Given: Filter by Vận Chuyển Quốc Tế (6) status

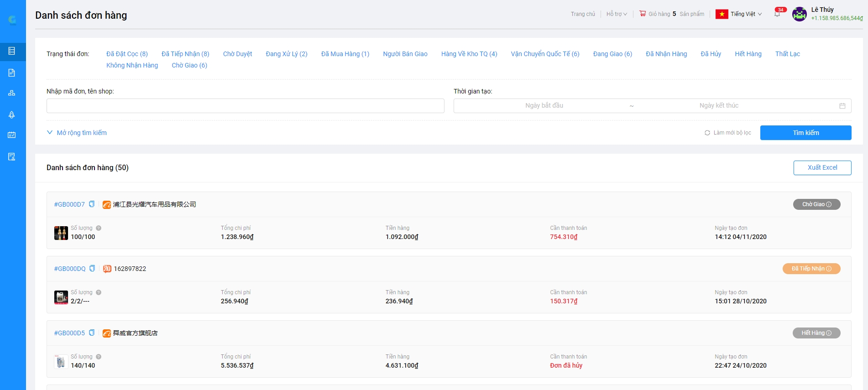Looking at the screenshot, I should coord(545,54).
